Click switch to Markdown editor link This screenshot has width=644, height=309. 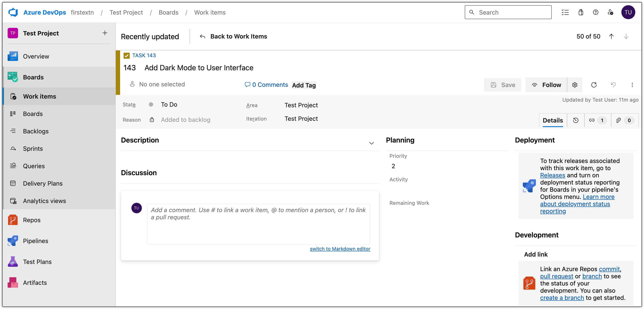pos(340,249)
